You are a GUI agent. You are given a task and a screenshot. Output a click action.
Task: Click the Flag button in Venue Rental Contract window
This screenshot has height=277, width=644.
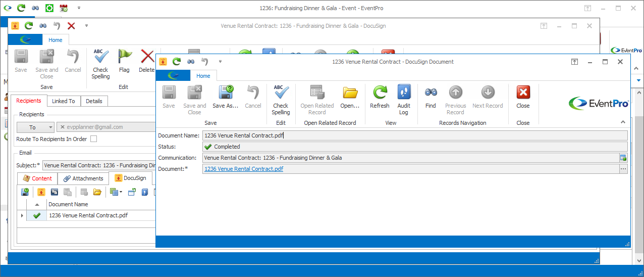pos(124,61)
